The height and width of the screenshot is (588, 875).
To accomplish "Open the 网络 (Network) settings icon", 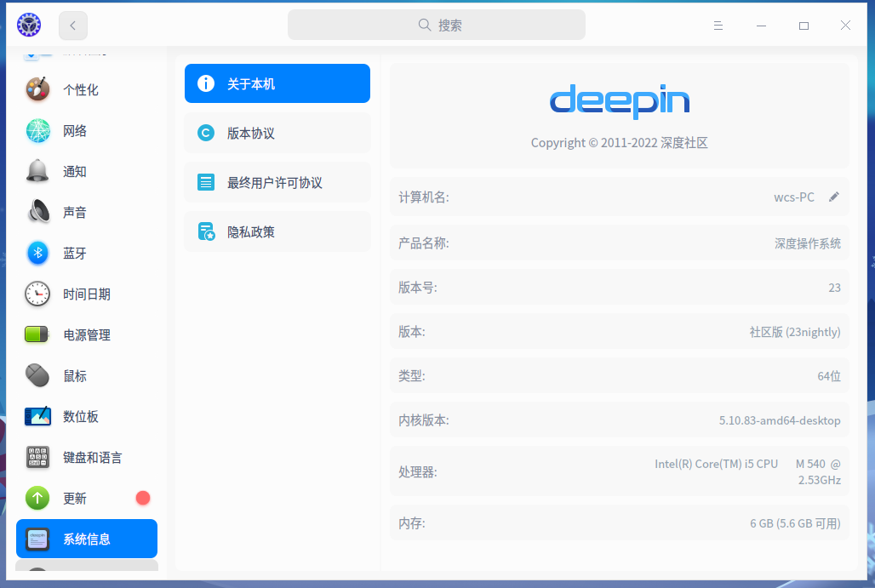I will coord(37,130).
